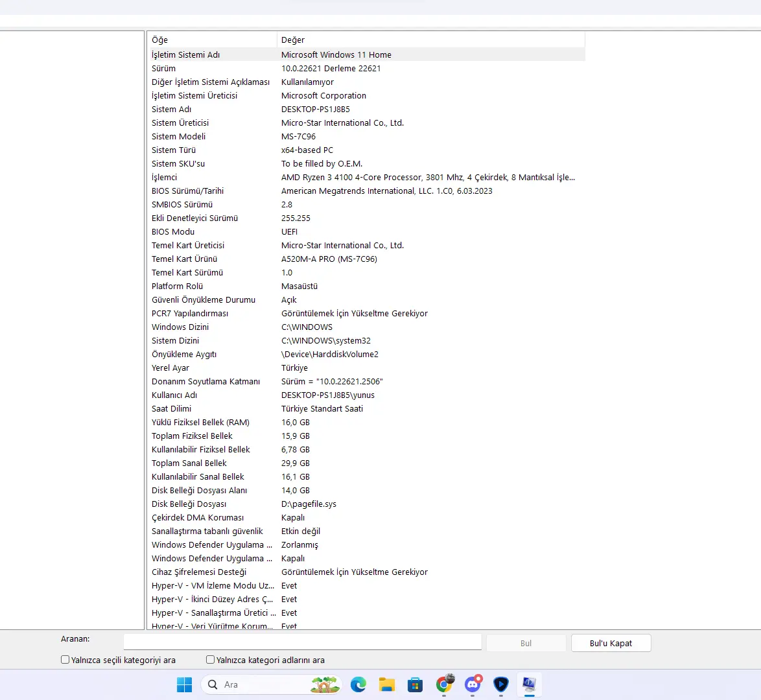Select the 'Sürüm' row label
The image size is (761, 700).
tap(163, 69)
